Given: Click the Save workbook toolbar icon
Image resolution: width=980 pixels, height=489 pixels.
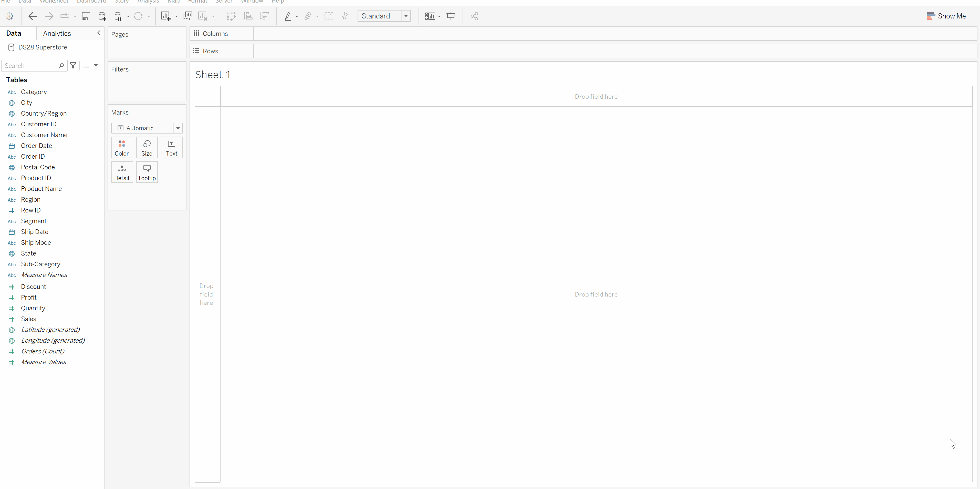Looking at the screenshot, I should point(86,16).
